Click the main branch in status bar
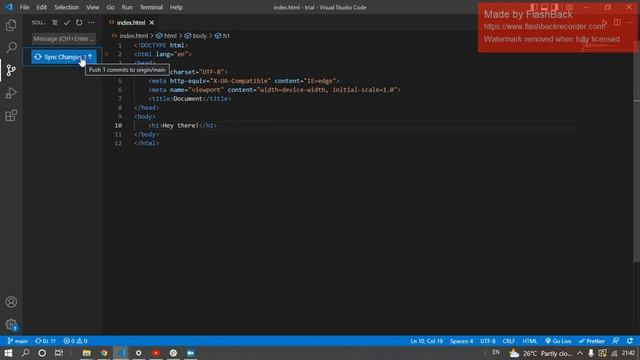The width and height of the screenshot is (640, 360). tap(18, 341)
